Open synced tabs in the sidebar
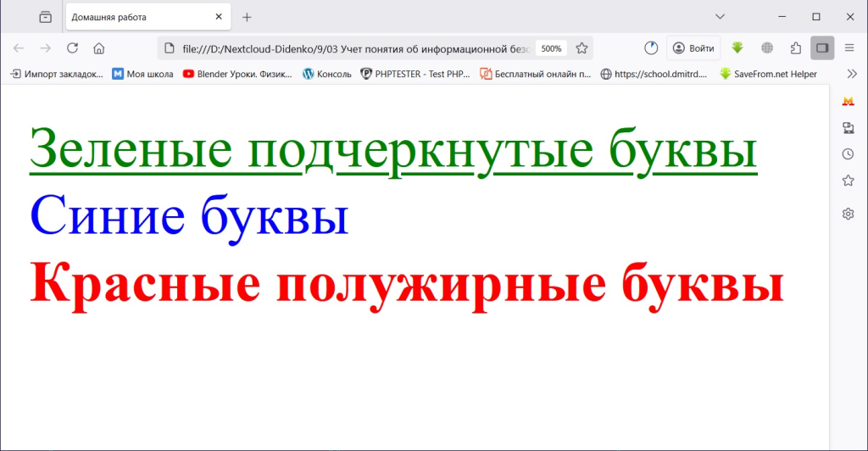 848,128
